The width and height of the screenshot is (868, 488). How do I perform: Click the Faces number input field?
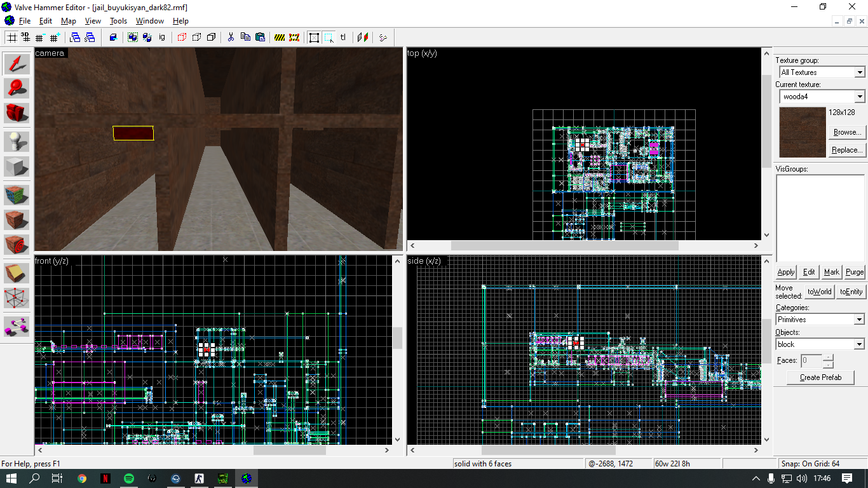click(811, 360)
